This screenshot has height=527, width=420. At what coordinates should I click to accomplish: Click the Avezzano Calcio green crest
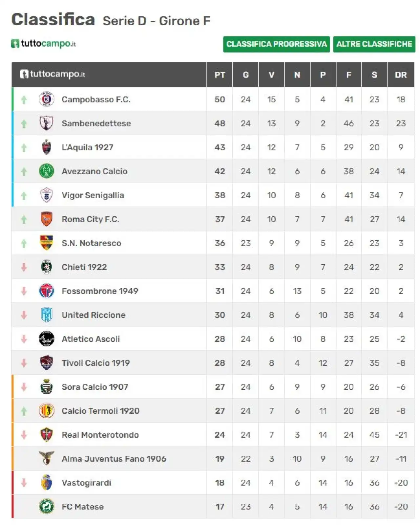pyautogui.click(x=46, y=171)
